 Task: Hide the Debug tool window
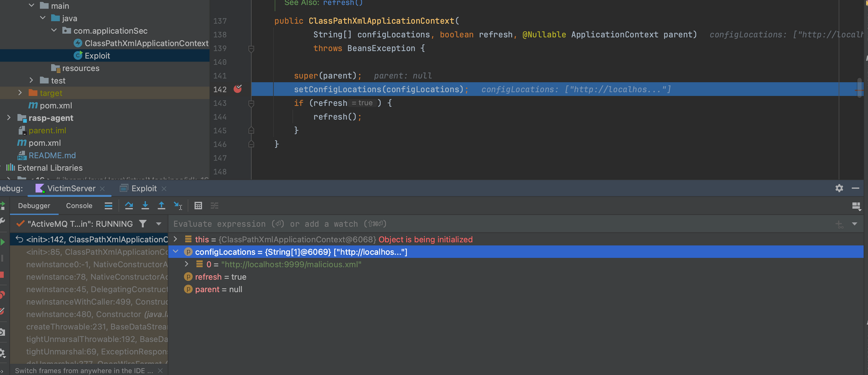855,188
